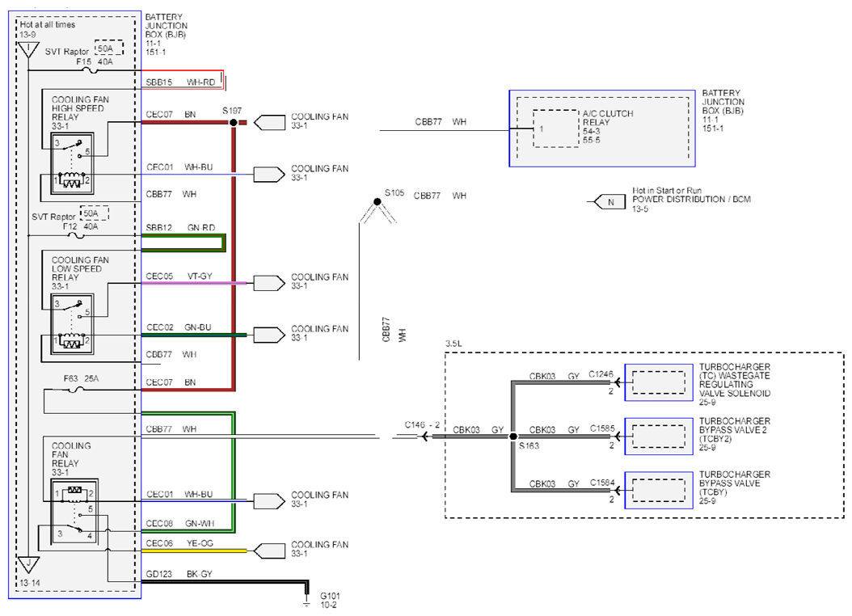Select the Turbocharger Bypass Valve 2 component

[x=659, y=437]
